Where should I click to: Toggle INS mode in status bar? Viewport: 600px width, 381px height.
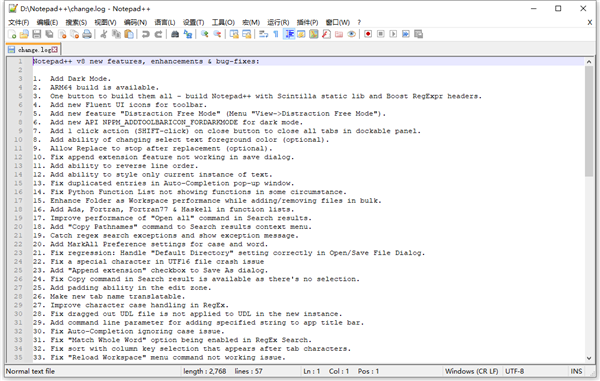click(x=576, y=371)
